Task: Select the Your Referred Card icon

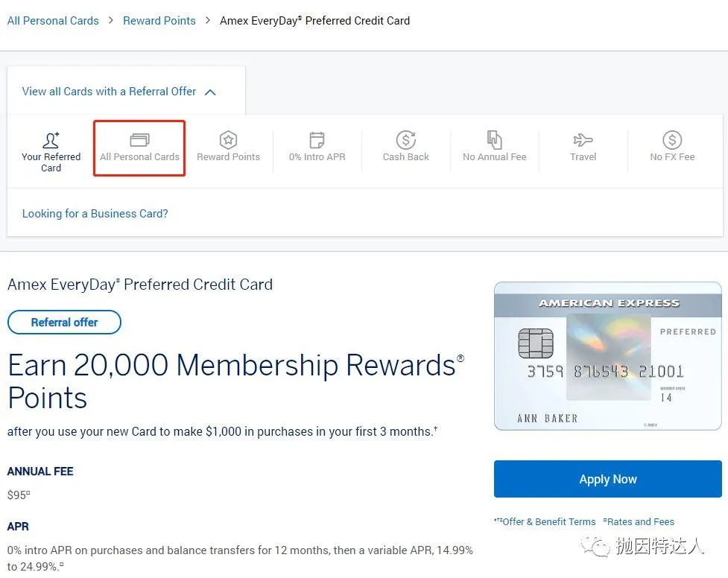Action: click(x=50, y=140)
